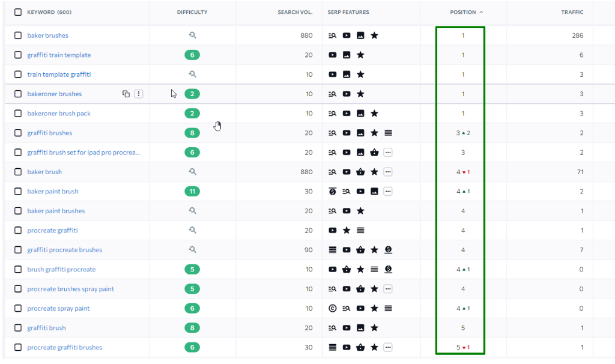Expand more SERP features for procreate brushes spray paint
Viewport: 615px width, 364px height.
[388, 289]
